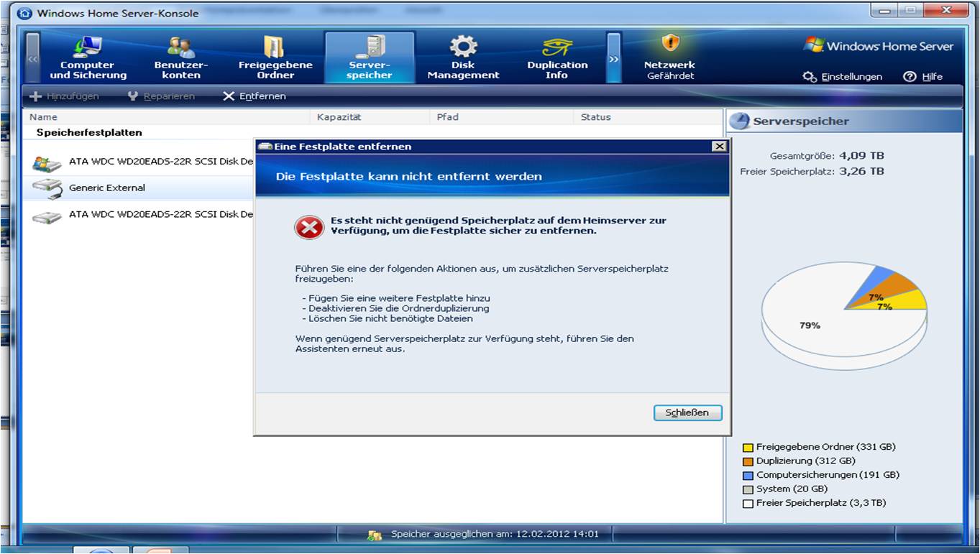Click orange Duplizierung legend swatch
Screen dimensions: 980x554
[748, 461]
